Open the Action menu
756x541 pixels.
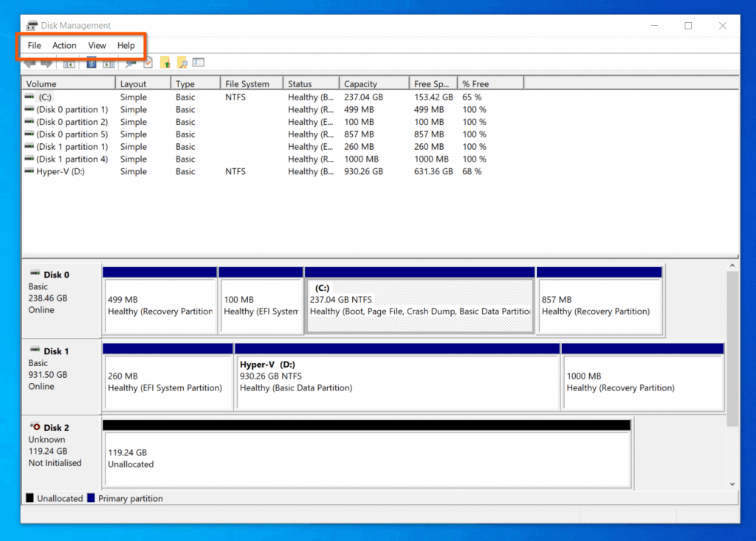64,45
